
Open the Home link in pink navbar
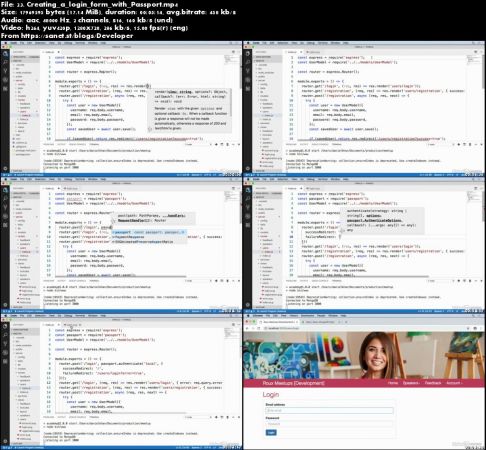point(393,383)
